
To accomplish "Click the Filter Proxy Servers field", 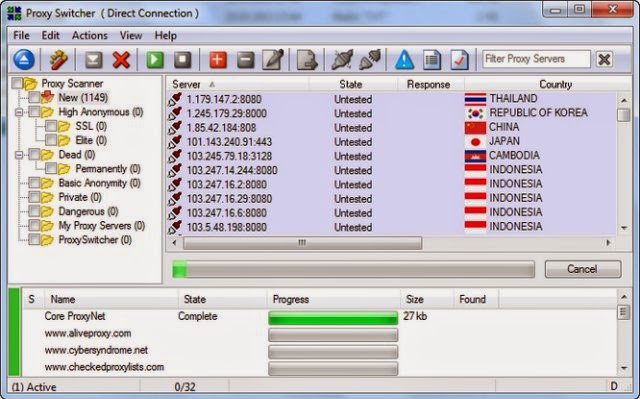I will point(536,59).
